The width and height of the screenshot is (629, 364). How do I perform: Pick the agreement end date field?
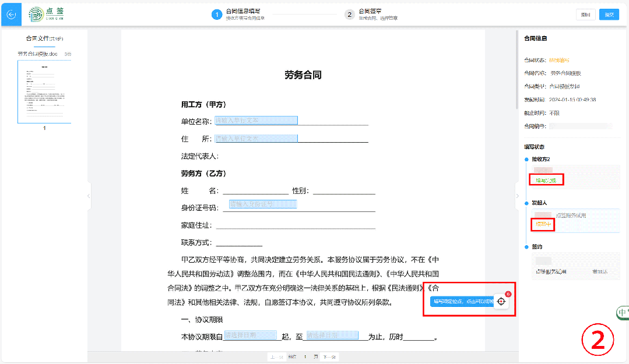coord(332,335)
